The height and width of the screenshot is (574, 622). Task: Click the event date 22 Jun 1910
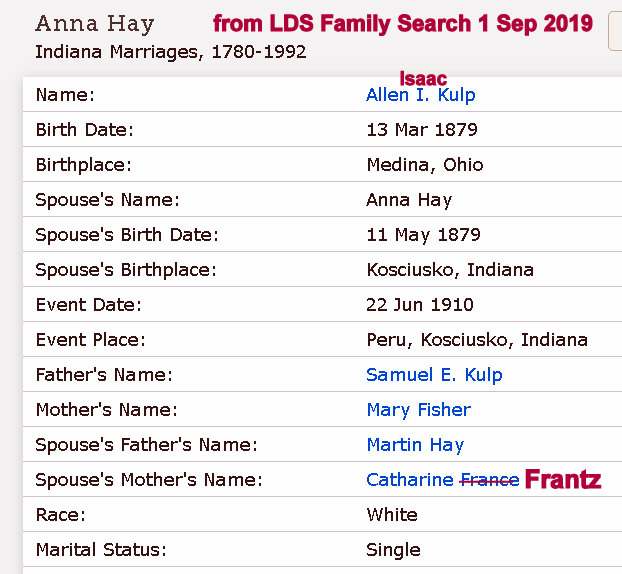[420, 305]
